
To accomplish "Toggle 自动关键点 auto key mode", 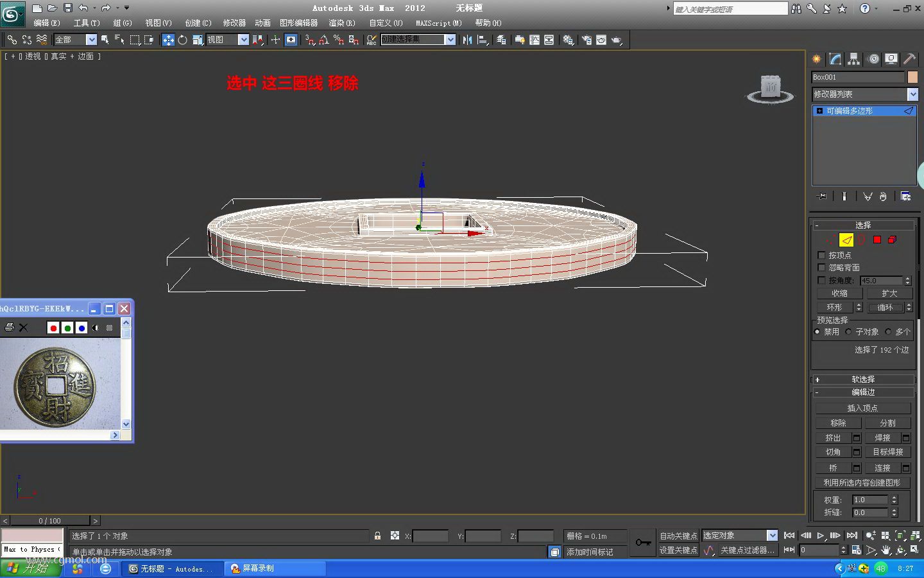I will click(678, 536).
